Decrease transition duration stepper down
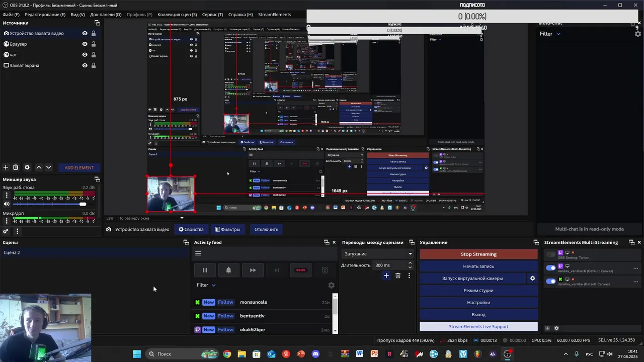Image resolution: width=644 pixels, height=362 pixels. [410, 268]
